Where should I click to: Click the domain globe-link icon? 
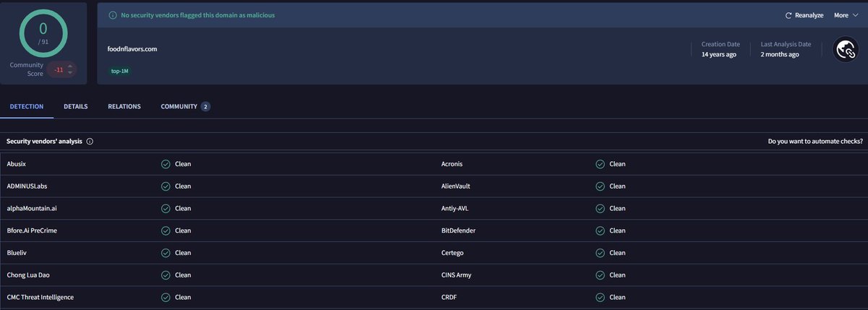845,49
